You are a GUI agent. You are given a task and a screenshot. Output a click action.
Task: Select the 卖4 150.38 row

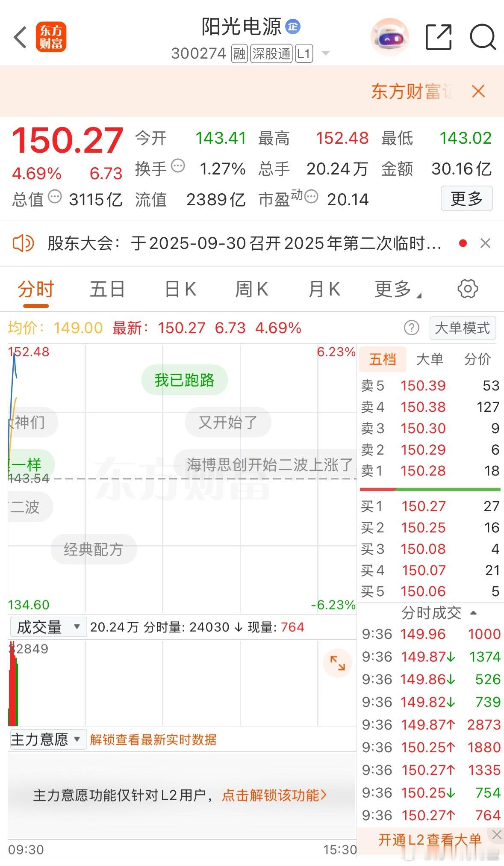click(430, 407)
